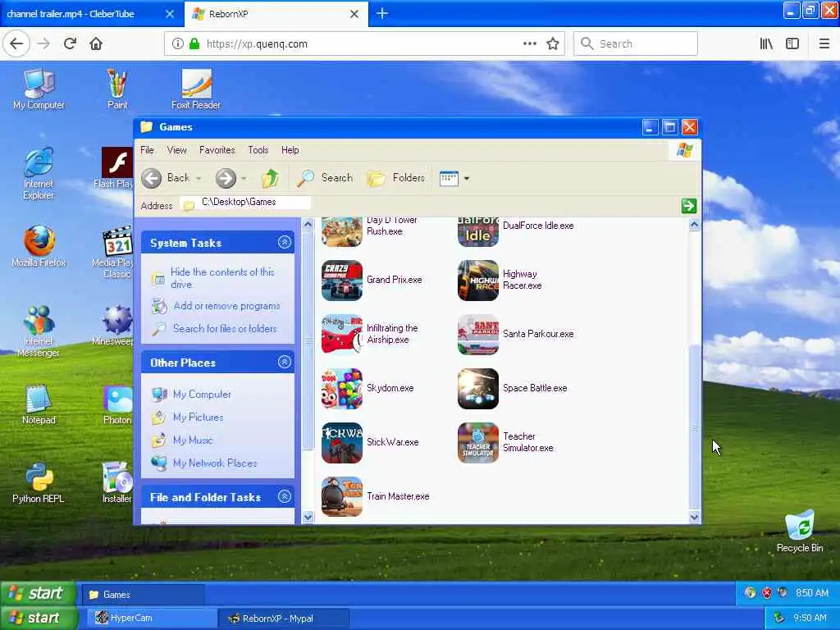Open the File menu
The image size is (840, 630).
pyautogui.click(x=147, y=150)
